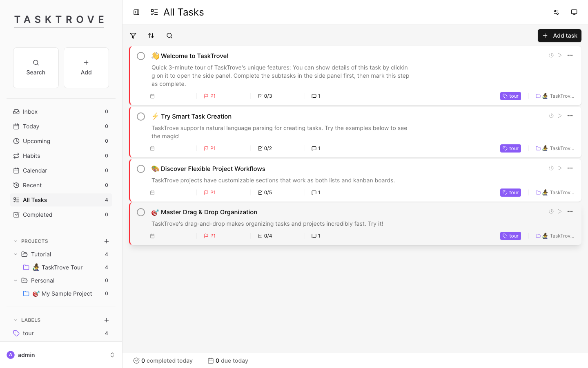Open the Recent view
Screen dimensions: 588x368
coord(61,185)
